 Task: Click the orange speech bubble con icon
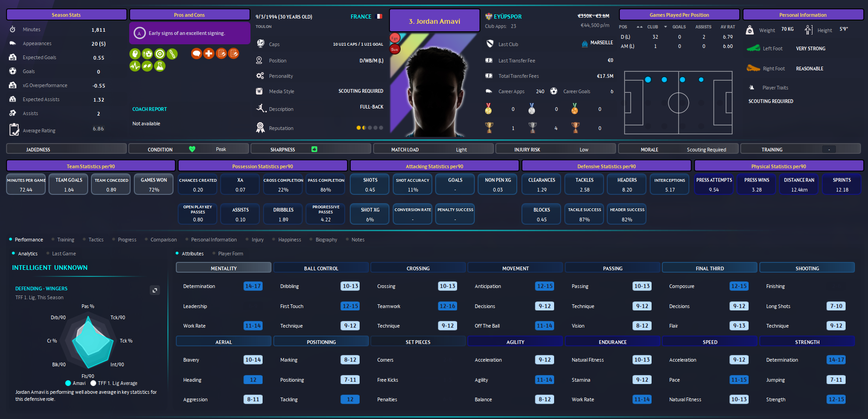pyautogui.click(x=196, y=54)
